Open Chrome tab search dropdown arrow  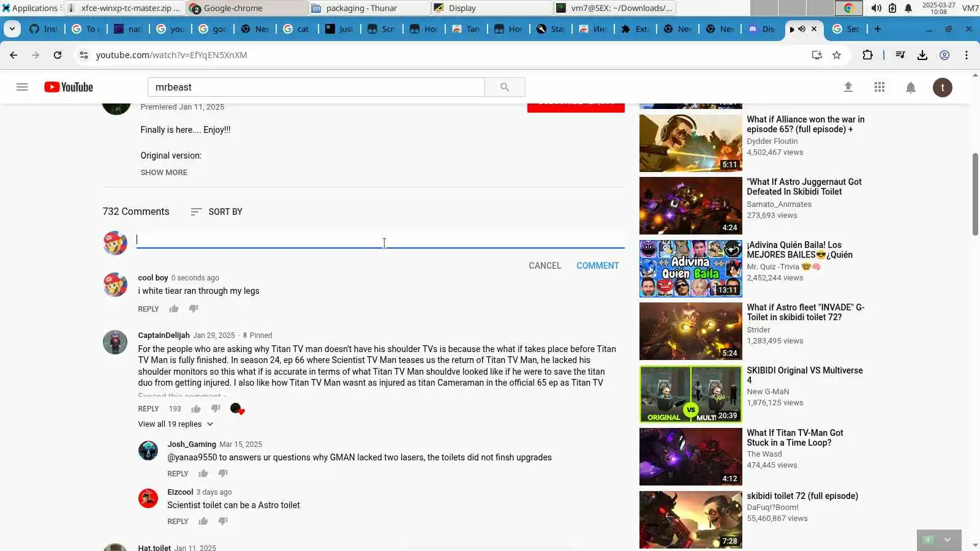(12, 29)
